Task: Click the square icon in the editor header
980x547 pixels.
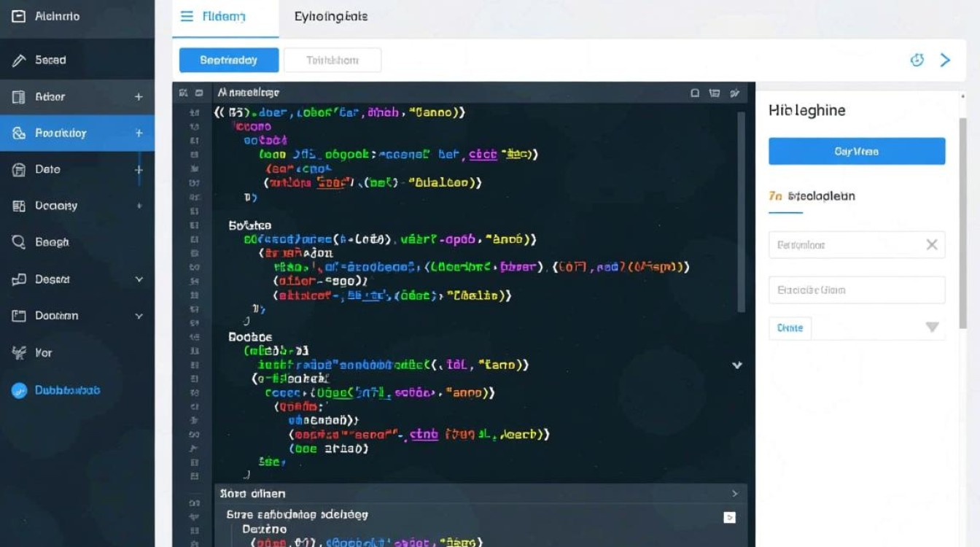Action: coord(695,93)
